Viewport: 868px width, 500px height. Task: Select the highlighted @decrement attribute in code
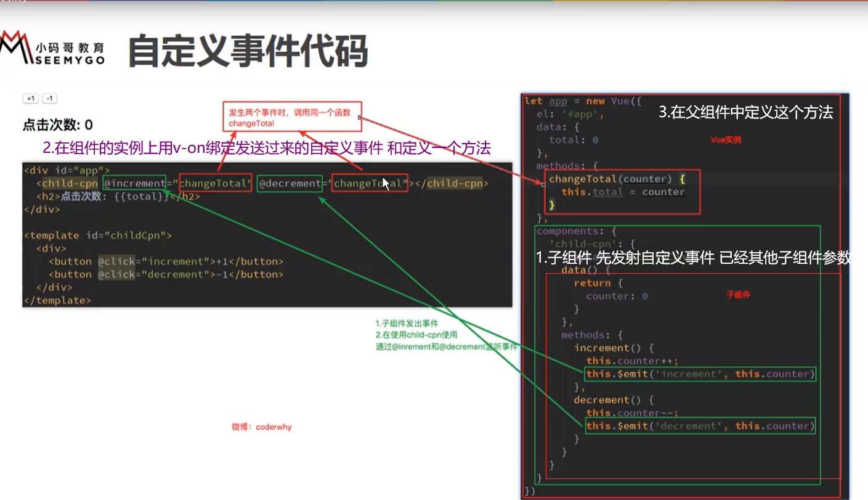(290, 183)
